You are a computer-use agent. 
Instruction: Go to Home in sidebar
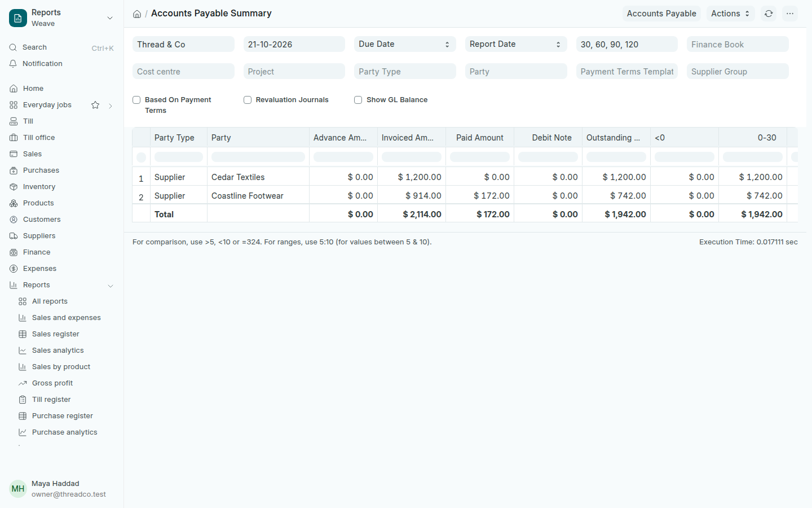(x=61, y=89)
